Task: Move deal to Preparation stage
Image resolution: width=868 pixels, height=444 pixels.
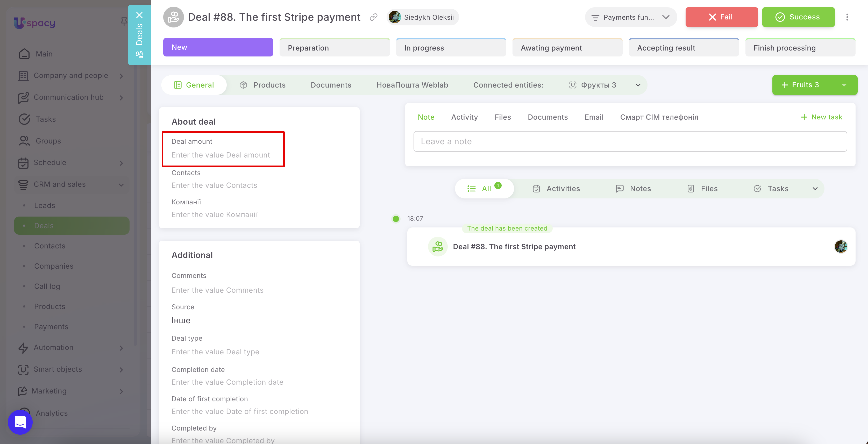Action: tap(335, 47)
